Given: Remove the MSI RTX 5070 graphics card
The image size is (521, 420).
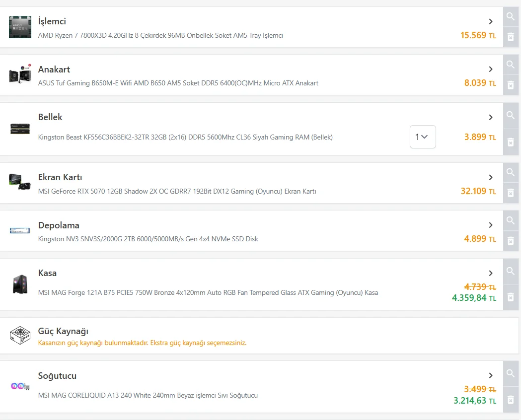Looking at the screenshot, I should tap(510, 193).
